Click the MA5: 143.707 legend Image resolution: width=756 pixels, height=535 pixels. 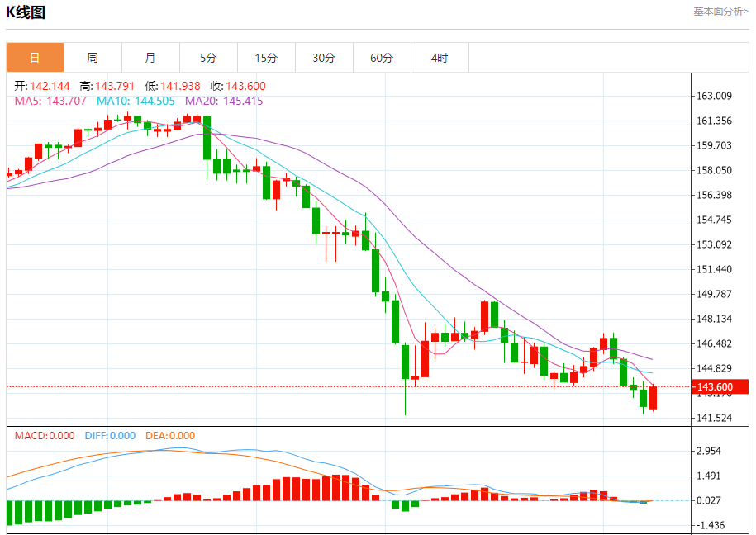pyautogui.click(x=50, y=101)
